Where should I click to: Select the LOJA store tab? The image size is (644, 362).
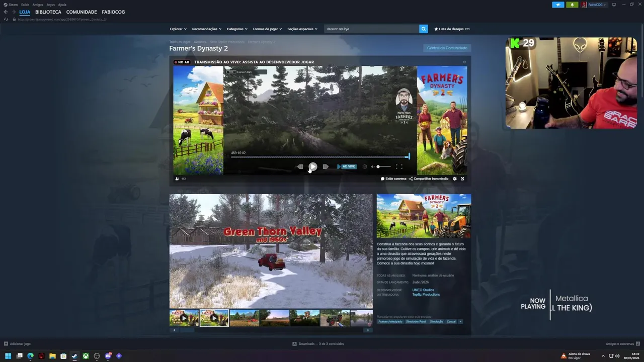pos(25,12)
